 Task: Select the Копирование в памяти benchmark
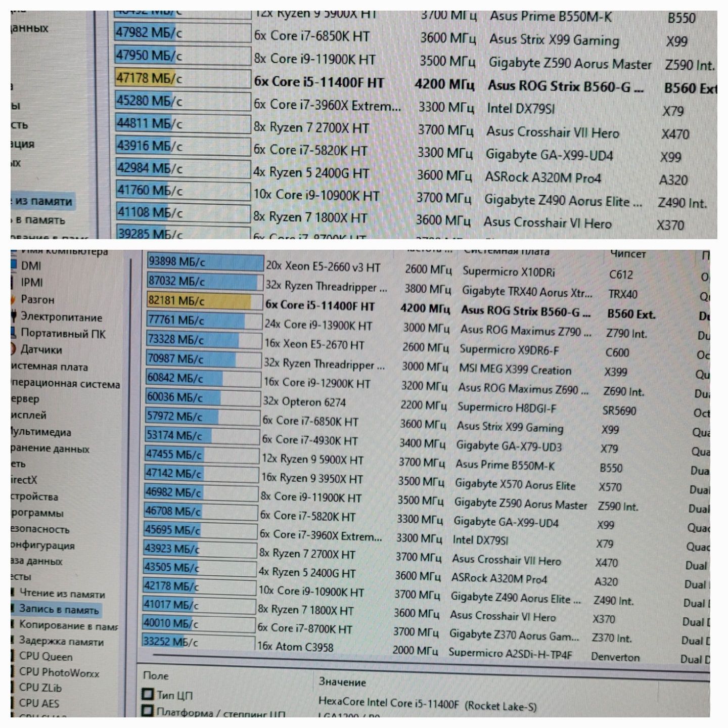(68, 626)
